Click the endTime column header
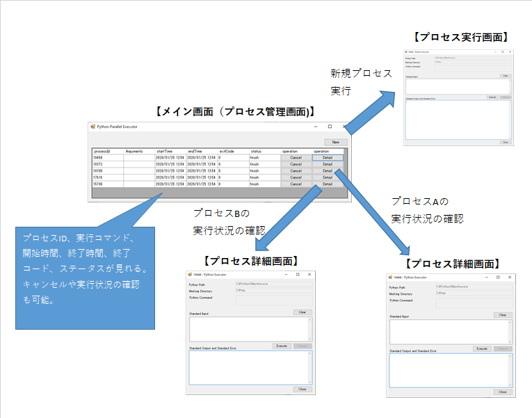 202,152
